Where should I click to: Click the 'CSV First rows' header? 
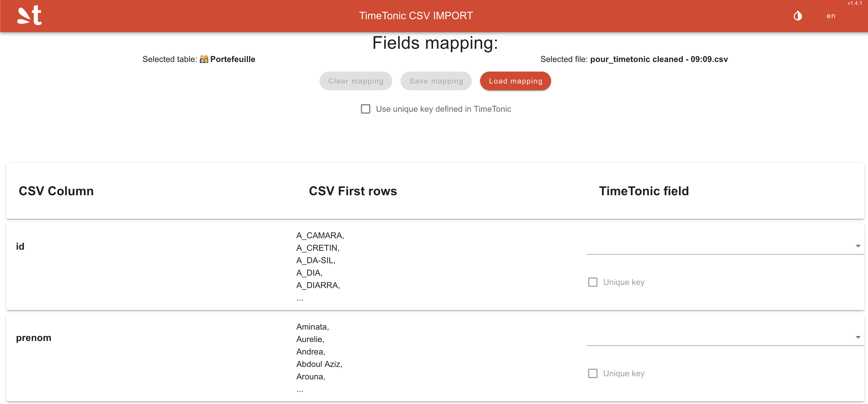[x=353, y=191]
